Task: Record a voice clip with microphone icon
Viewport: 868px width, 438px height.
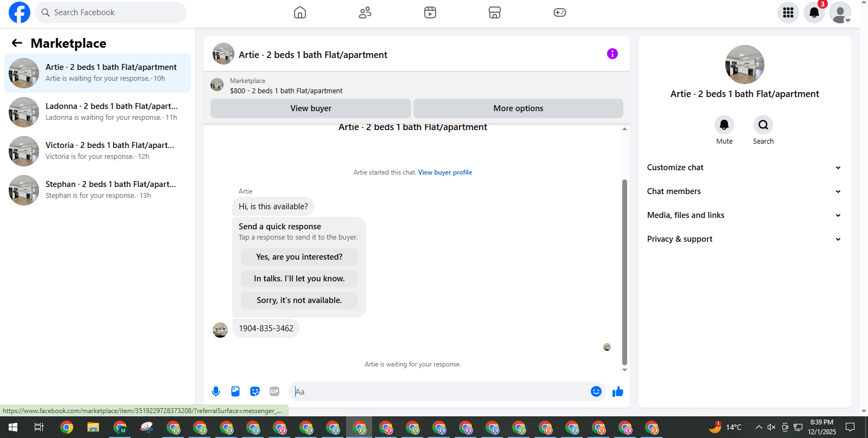Action: pyautogui.click(x=216, y=391)
